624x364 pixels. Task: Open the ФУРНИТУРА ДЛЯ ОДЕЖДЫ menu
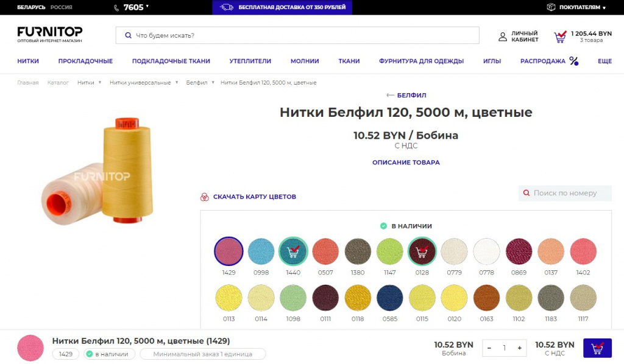(421, 61)
